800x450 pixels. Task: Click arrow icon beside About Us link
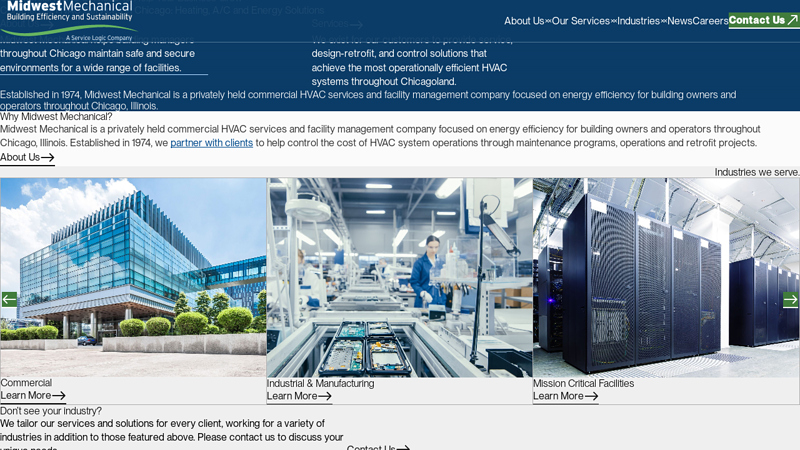[x=48, y=158]
